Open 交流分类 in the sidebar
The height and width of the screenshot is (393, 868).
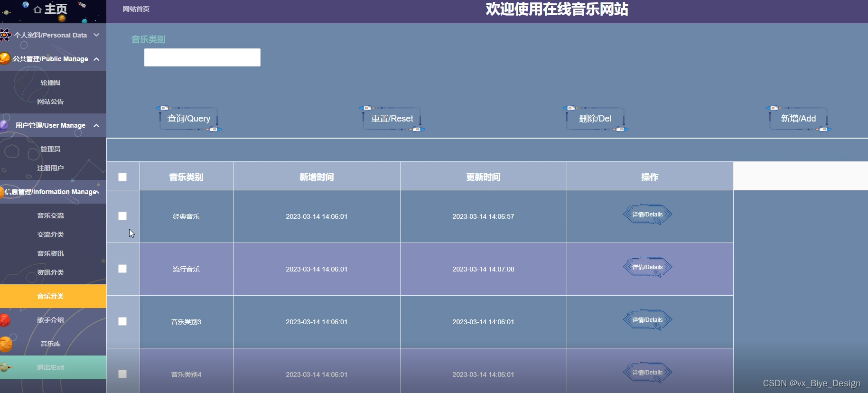tap(50, 234)
